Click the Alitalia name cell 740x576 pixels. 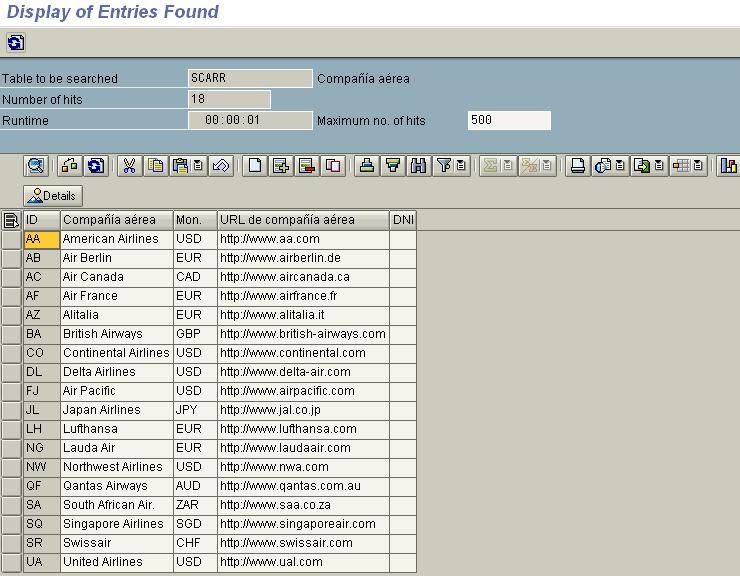pyautogui.click(x=117, y=315)
